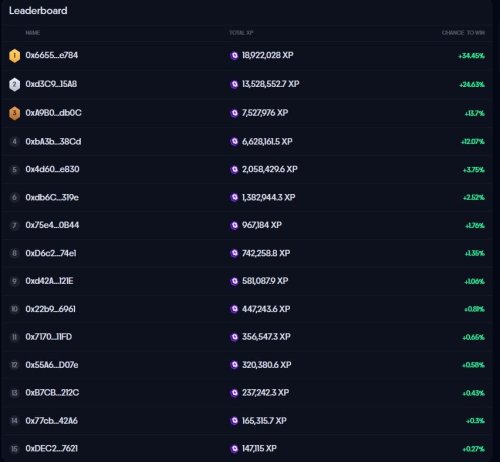This screenshot has height=462, width=500.
Task: Open player 0xD6c2...74e1
Action: pyautogui.click(x=51, y=253)
